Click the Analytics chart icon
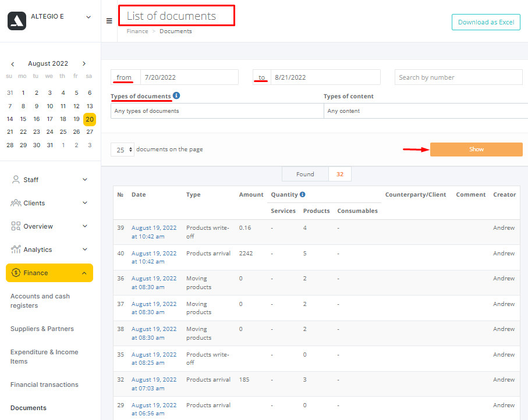 [16, 250]
